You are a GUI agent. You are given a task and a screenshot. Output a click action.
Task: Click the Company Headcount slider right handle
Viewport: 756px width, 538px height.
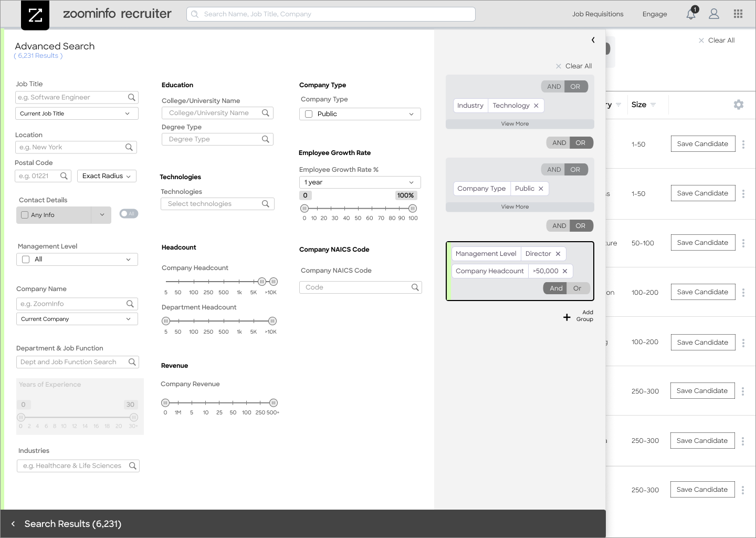pos(274,282)
